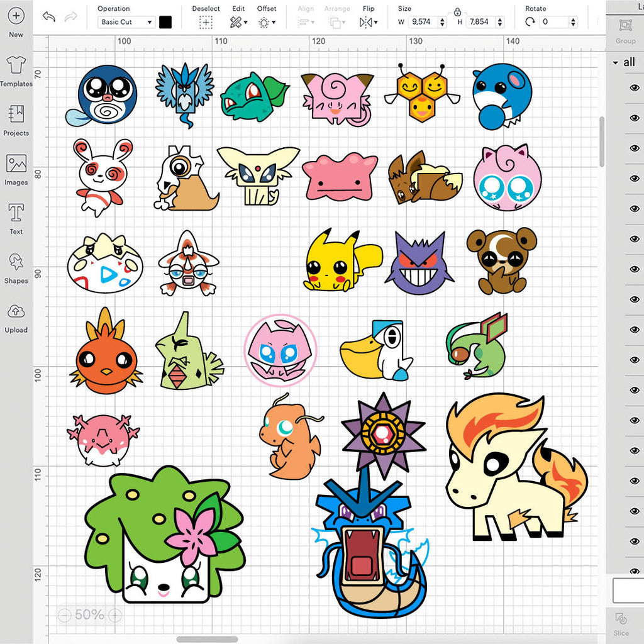Select the orange Torchic chick image
The image size is (644, 644).
(x=106, y=351)
